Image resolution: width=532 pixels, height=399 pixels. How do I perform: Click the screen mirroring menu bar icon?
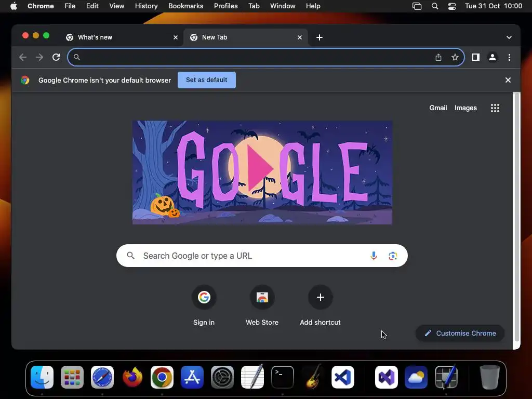click(417, 6)
